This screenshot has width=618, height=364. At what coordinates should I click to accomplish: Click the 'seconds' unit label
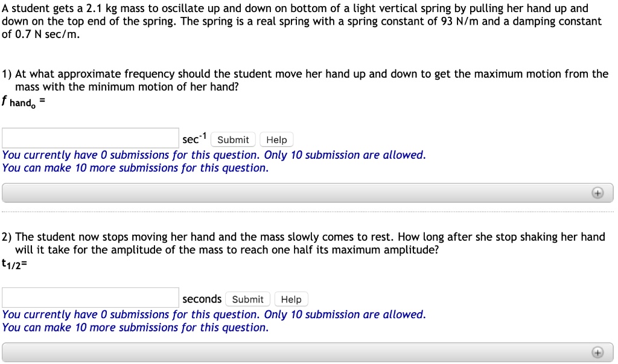click(202, 299)
